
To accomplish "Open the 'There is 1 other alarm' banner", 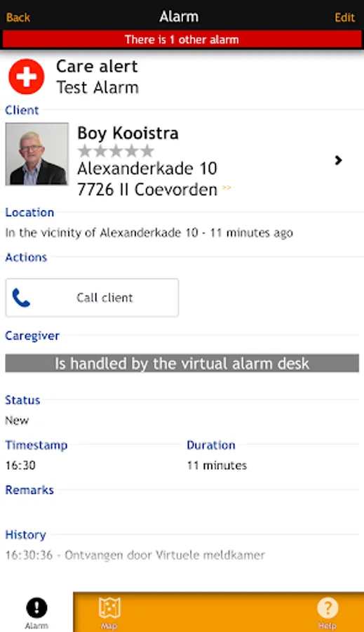I will tap(182, 39).
